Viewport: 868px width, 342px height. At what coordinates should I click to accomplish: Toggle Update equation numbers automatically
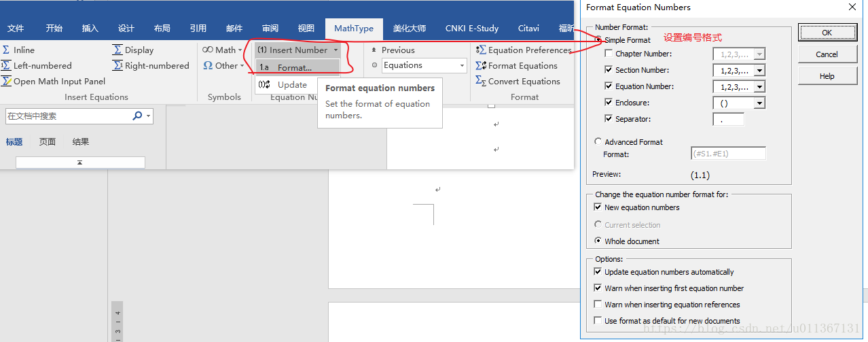[x=598, y=272]
